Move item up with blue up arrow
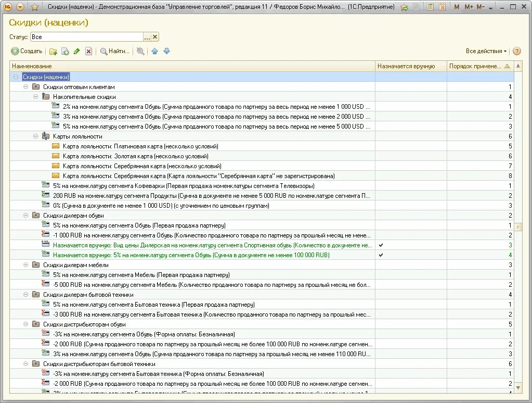 click(x=155, y=52)
